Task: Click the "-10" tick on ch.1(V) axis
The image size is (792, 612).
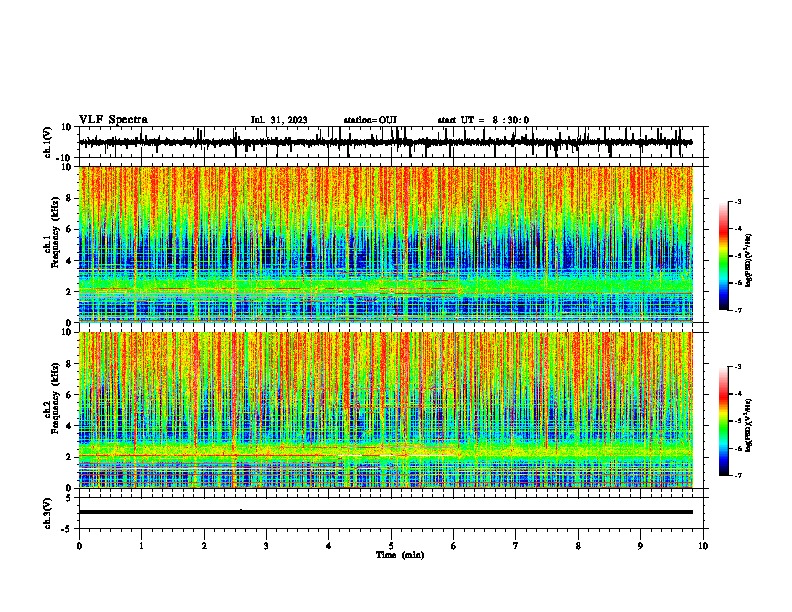Action: 65,158
